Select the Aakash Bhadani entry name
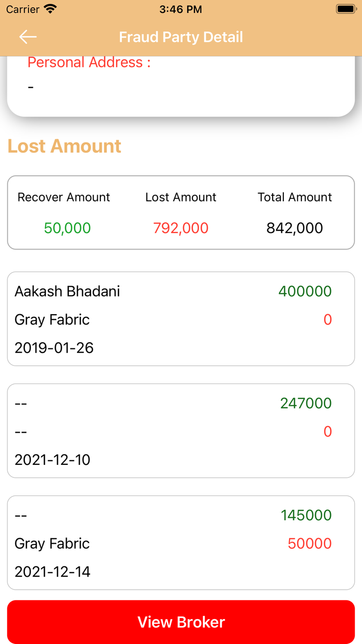Image resolution: width=362 pixels, height=644 pixels. click(x=67, y=291)
